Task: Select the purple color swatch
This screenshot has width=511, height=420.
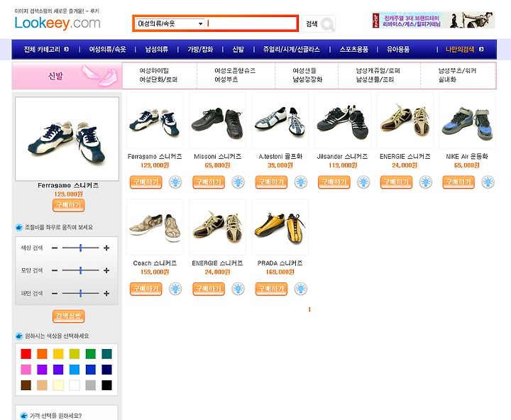Action: click(x=42, y=370)
